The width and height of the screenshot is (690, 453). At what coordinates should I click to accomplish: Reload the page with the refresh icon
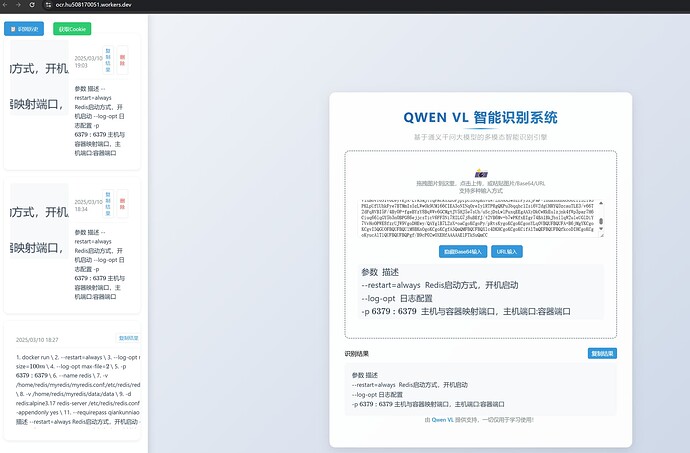coord(32,5)
